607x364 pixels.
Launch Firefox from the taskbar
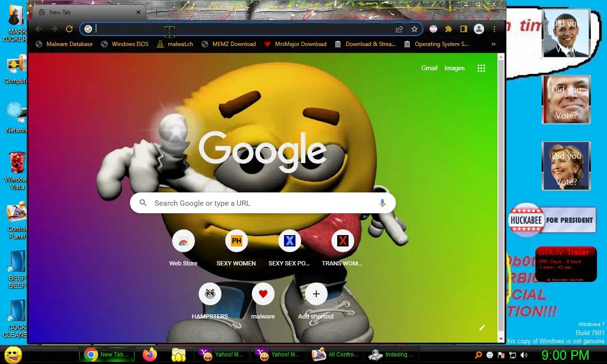point(150,355)
